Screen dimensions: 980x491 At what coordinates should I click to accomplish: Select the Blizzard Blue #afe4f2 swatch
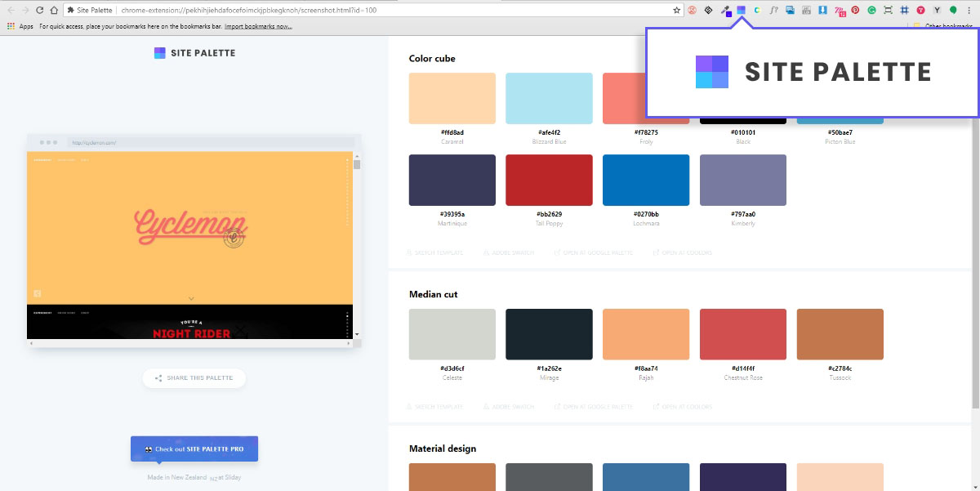549,98
